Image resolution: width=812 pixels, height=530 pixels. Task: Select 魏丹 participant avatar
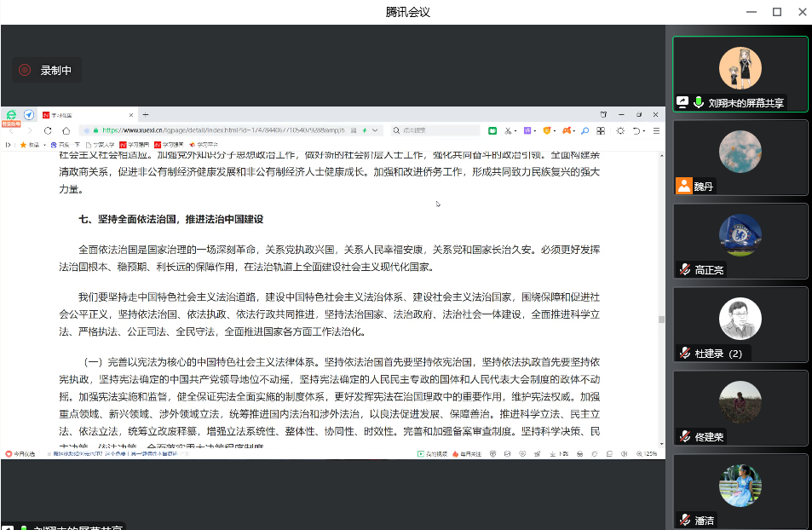tap(740, 152)
